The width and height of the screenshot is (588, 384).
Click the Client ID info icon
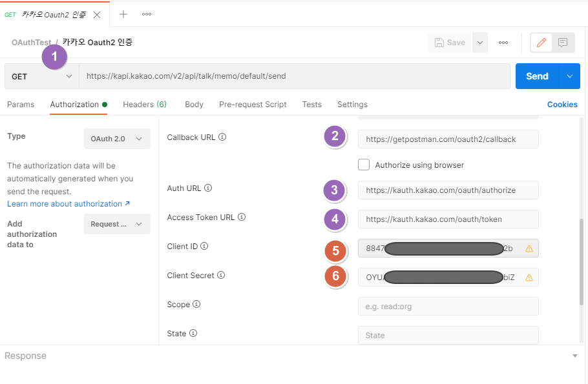tap(204, 246)
